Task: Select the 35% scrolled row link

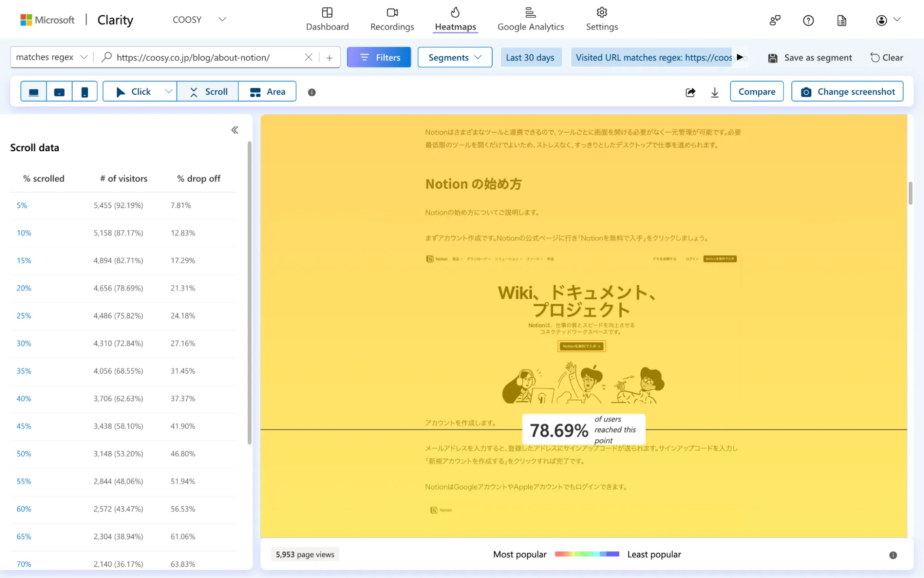Action: tap(24, 371)
